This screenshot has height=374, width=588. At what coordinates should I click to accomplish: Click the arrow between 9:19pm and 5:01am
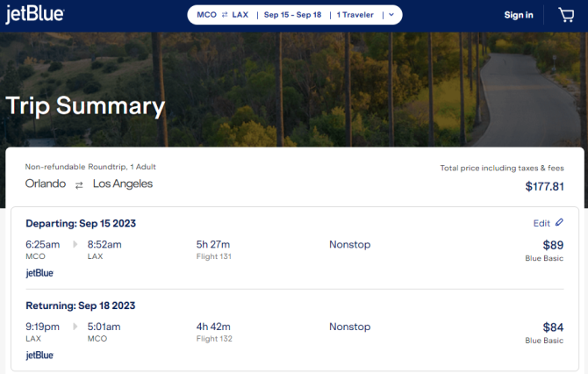click(75, 327)
